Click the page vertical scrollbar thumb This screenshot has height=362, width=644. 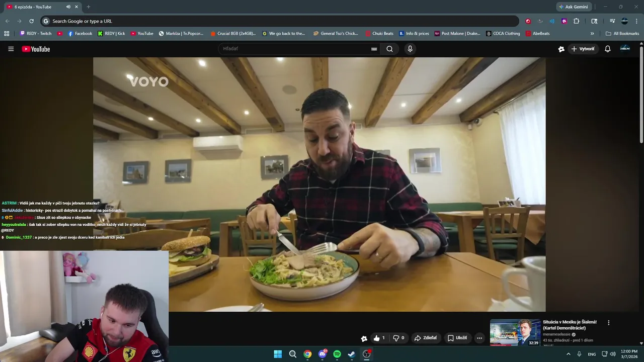[x=641, y=95]
